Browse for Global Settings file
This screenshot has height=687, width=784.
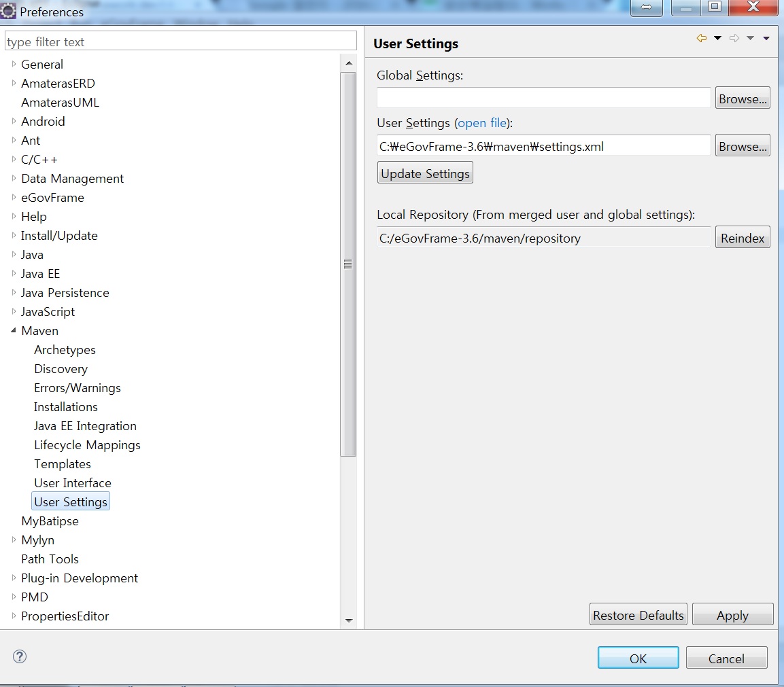[743, 99]
